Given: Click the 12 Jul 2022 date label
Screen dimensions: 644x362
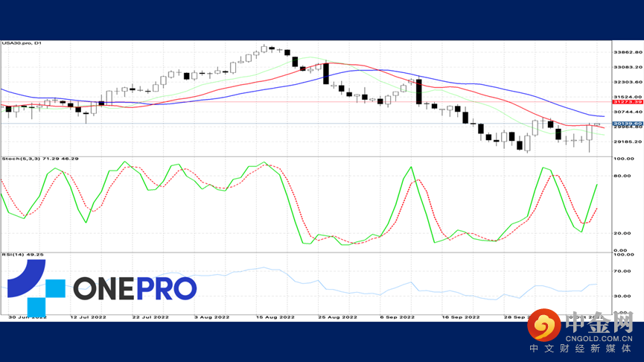Looking at the screenshot, I should coord(88,317).
